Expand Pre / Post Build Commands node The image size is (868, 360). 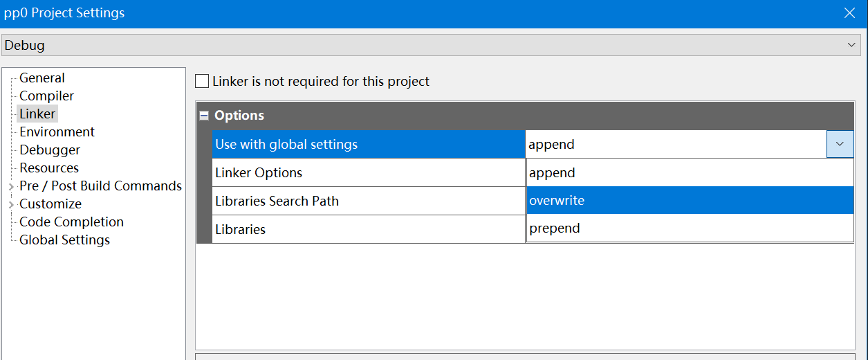(11, 187)
